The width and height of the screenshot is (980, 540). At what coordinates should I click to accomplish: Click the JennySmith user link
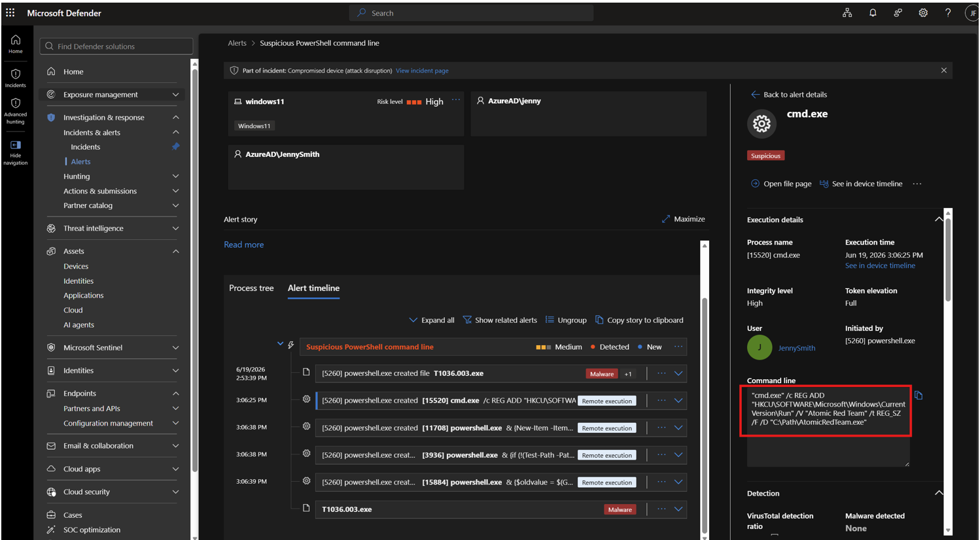click(x=797, y=348)
